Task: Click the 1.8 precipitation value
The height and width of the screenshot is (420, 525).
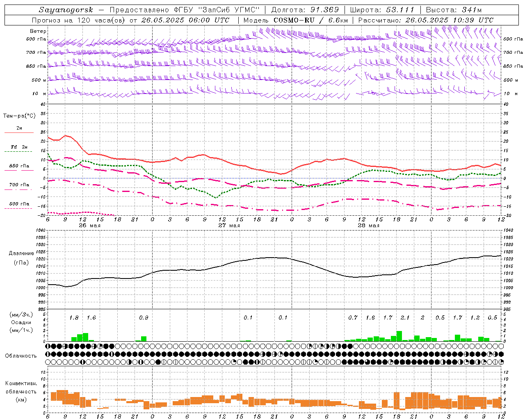Action: point(74,318)
